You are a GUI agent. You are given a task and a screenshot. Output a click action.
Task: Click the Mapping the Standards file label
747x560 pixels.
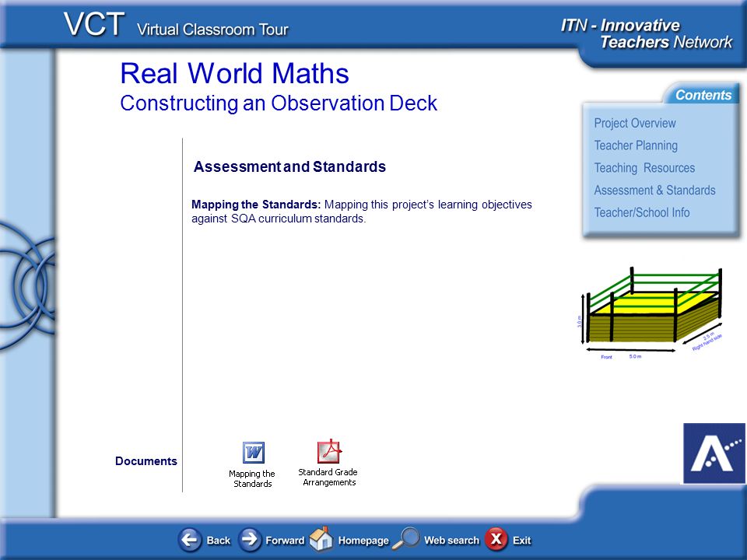tap(252, 478)
